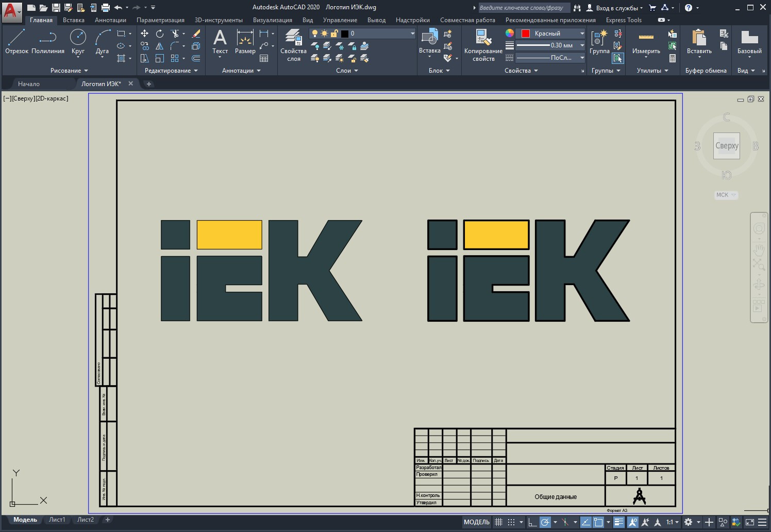Toggle polar tracking in status bar
This screenshot has width=771, height=532.
545,522
